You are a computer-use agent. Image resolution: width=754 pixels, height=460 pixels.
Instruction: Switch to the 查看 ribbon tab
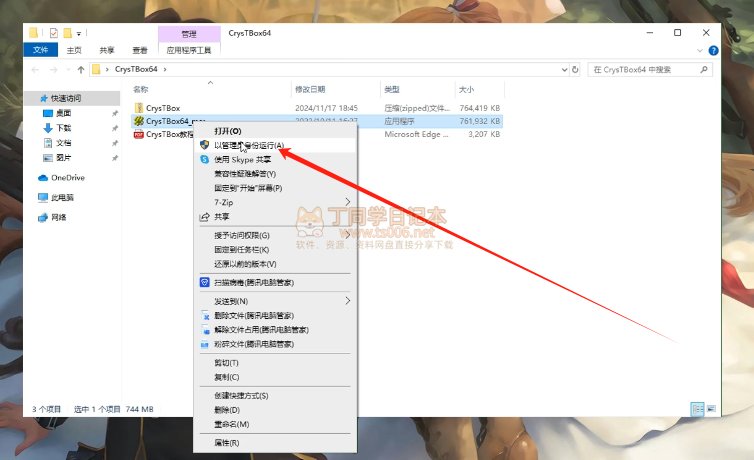click(140, 50)
